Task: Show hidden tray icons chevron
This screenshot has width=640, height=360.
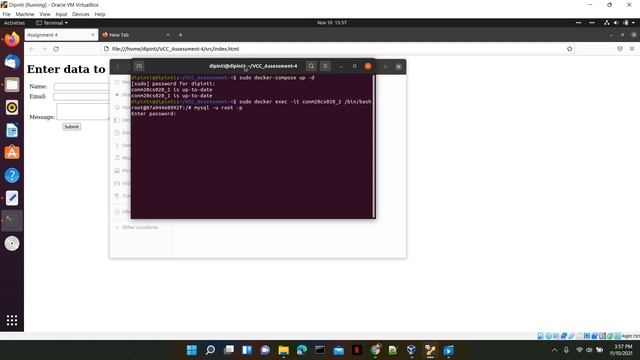Action: coord(554,350)
